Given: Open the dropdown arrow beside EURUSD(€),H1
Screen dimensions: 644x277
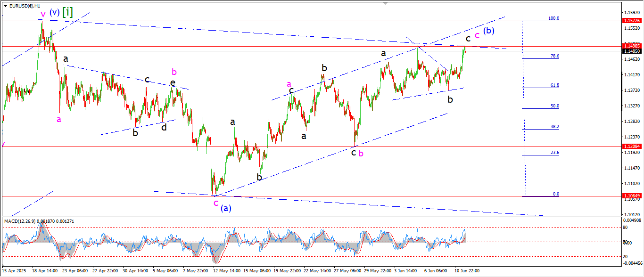Looking at the screenshot, I should coord(5,6).
